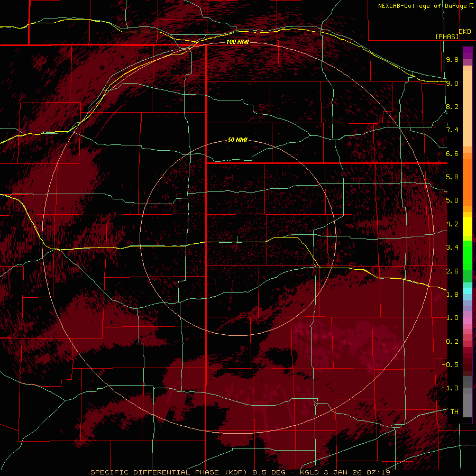Click the 100 NMI range ring label
476x476 pixels.
point(237,42)
